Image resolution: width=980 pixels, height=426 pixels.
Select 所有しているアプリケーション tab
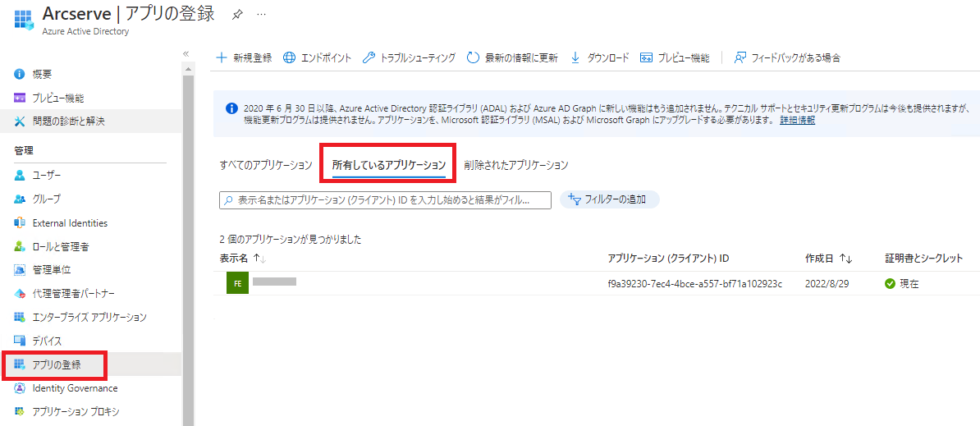point(389,165)
